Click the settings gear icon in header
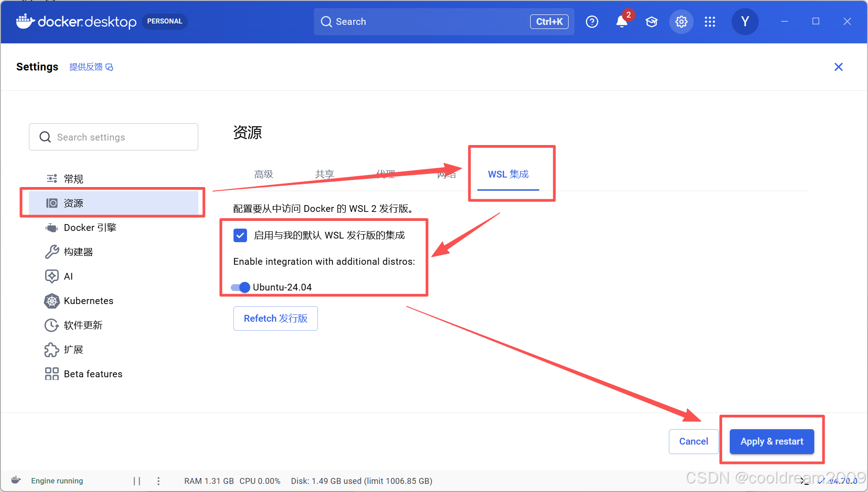The image size is (868, 492). [x=681, y=22]
